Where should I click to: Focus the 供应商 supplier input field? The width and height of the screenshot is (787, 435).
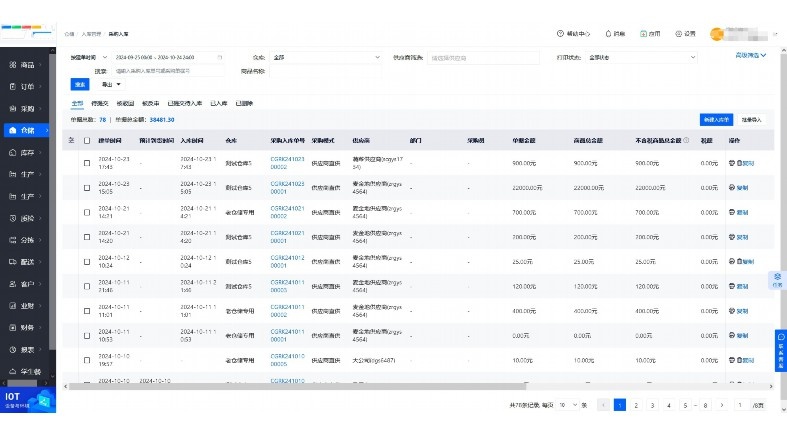[483, 58]
